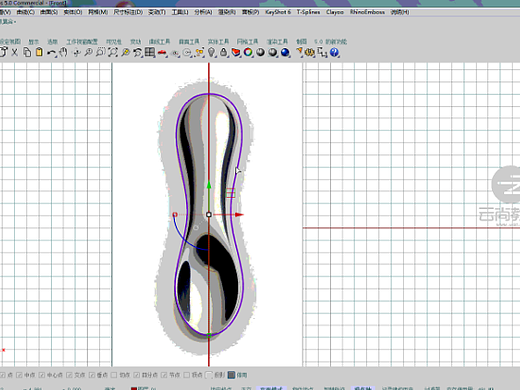
Task: Click the gumball green Y-axis arrow
Action: click(x=209, y=184)
